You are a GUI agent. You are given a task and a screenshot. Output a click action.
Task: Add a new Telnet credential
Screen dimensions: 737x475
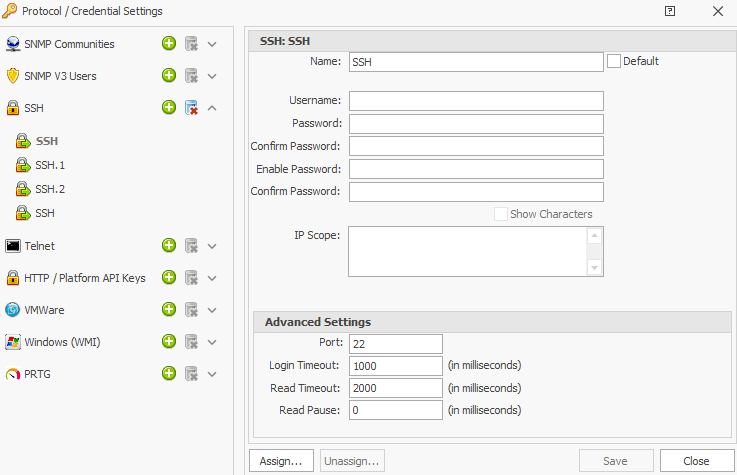pyautogui.click(x=169, y=246)
